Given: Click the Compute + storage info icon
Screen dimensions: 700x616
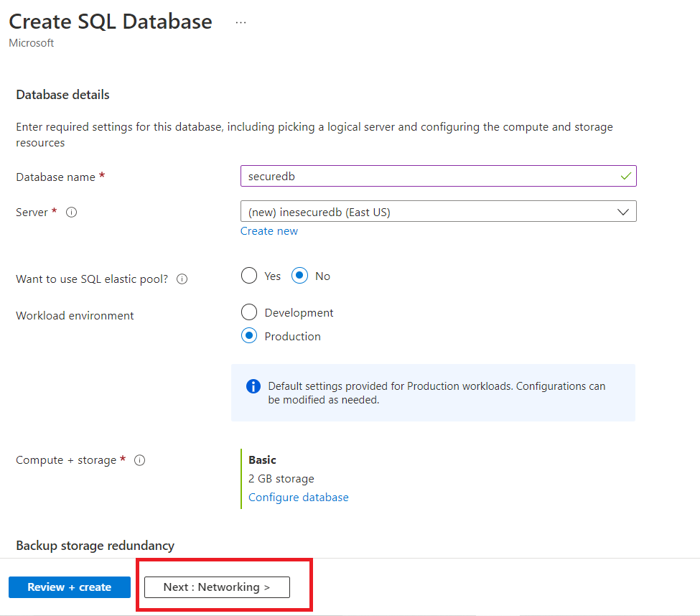Looking at the screenshot, I should pos(140,460).
